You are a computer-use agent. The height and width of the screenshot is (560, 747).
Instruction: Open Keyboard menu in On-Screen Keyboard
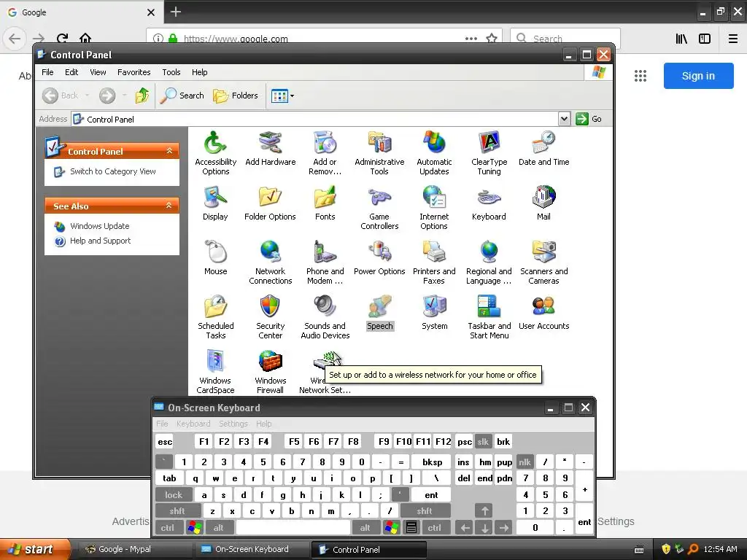coord(193,424)
